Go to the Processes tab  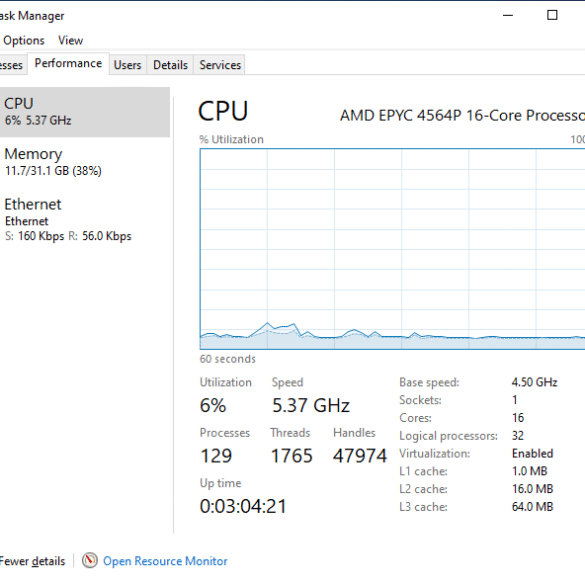[13, 65]
